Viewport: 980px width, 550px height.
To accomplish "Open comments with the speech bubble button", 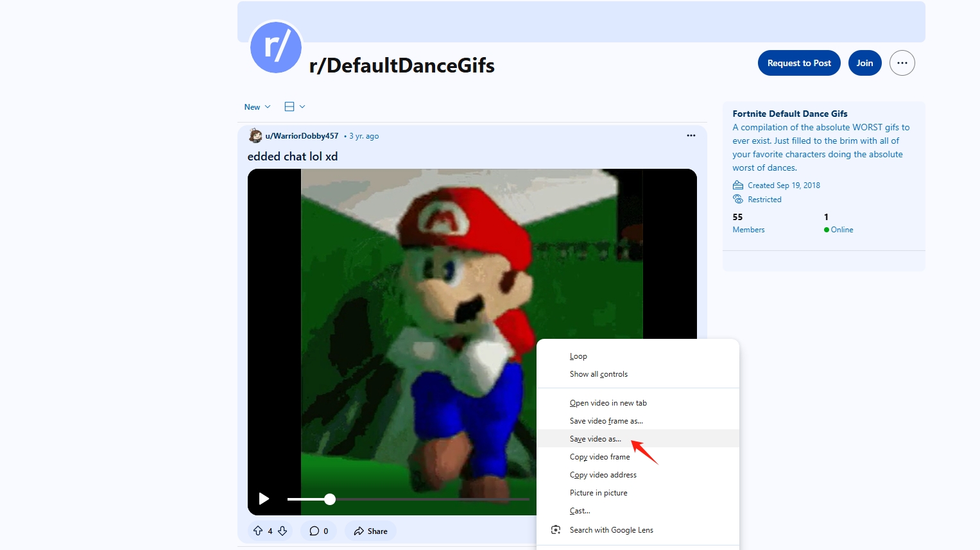I will tap(319, 531).
